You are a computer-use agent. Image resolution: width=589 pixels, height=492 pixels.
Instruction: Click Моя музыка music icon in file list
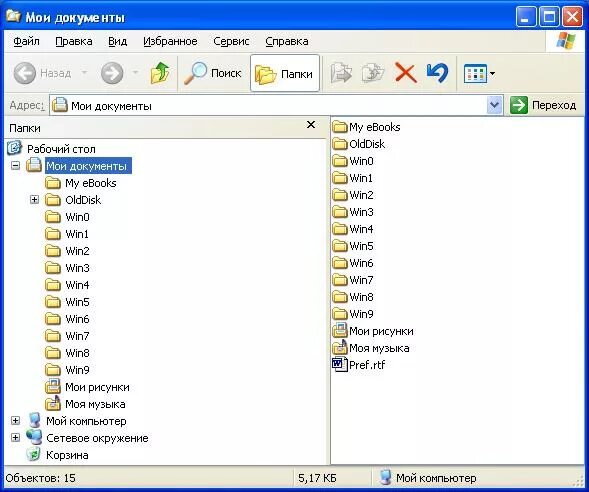tap(340, 347)
